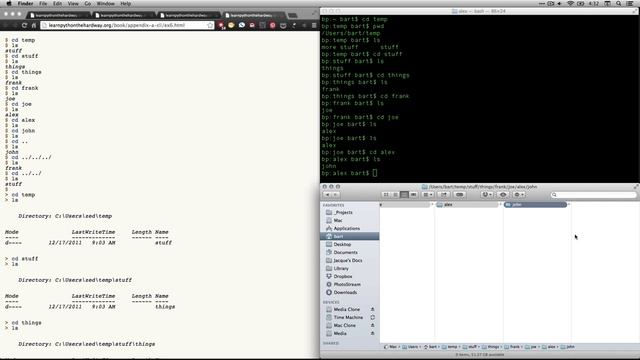Open the Edit menu
This screenshot has width=640, height=360.
point(58,3)
